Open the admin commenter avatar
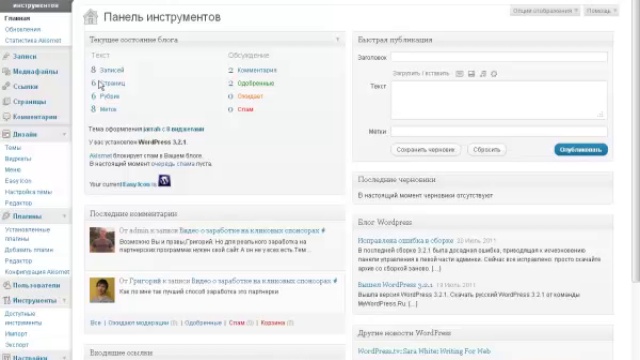This screenshot has height=360, width=640. click(102, 240)
